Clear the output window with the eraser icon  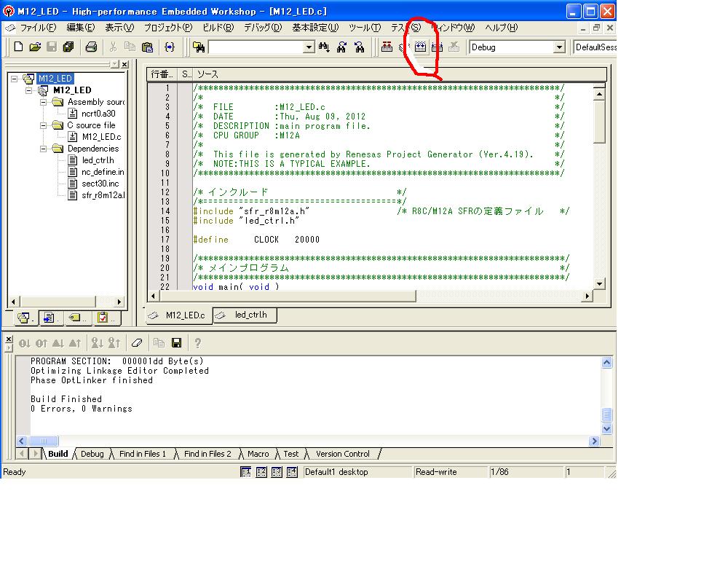point(137,343)
